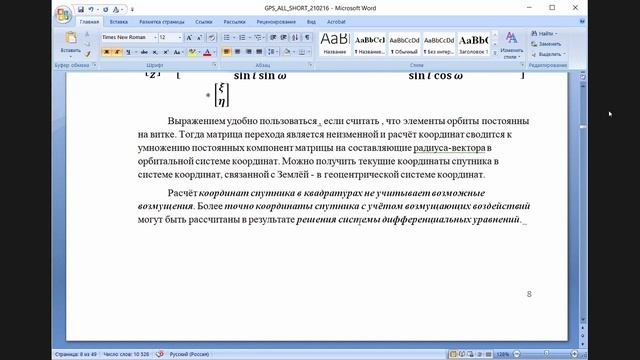The height and width of the screenshot is (360, 640).
Task: Click the Число слов word count
Action: [126, 354]
